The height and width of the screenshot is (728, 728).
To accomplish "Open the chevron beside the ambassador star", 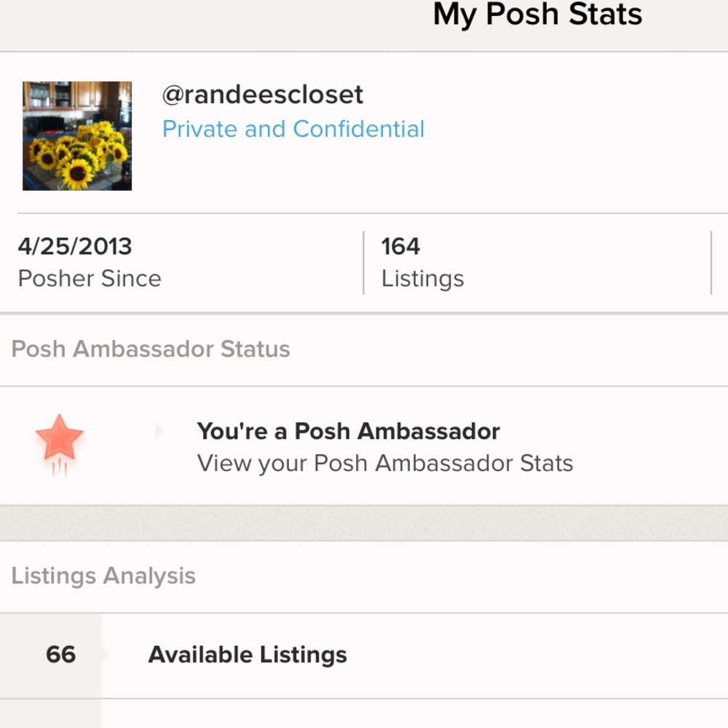I will tap(158, 431).
